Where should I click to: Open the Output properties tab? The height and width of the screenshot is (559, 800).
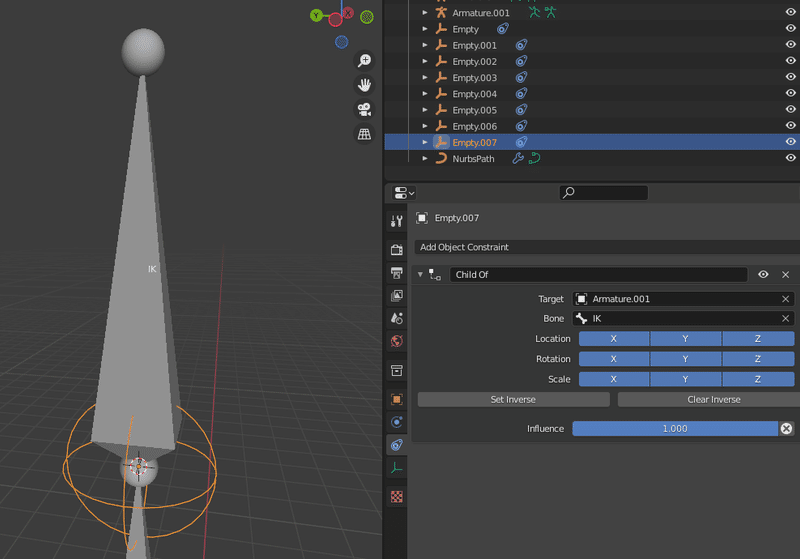point(396,273)
